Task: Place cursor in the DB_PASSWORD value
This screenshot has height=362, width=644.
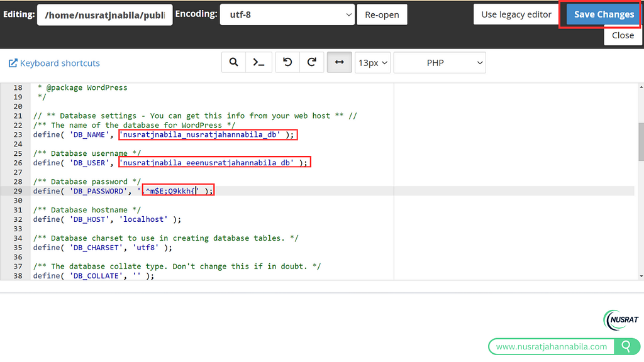Action: 170,191
